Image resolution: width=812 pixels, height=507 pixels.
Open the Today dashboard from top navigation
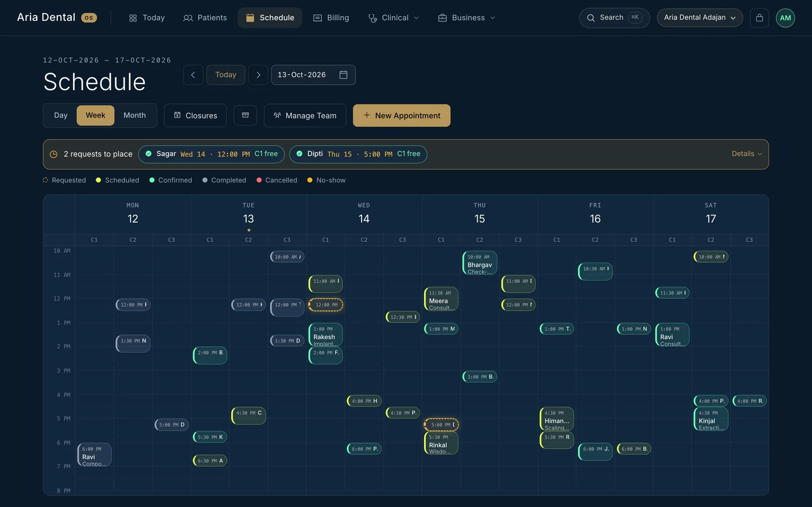tap(147, 18)
